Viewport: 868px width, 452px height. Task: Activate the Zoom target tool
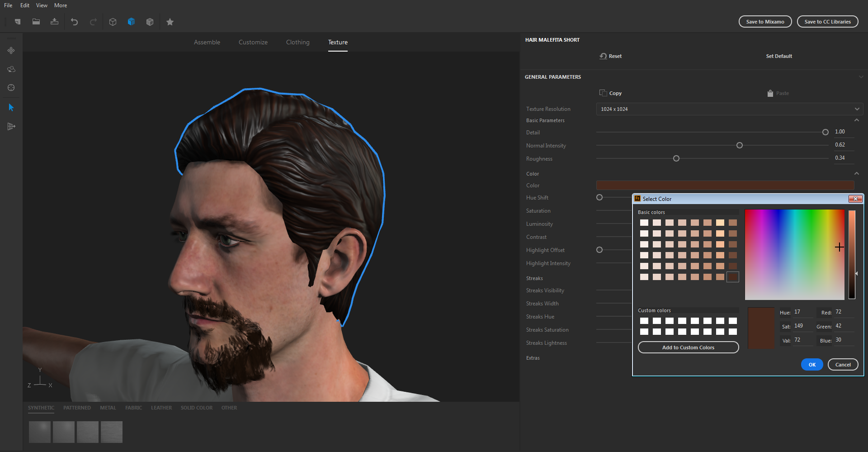point(11,88)
